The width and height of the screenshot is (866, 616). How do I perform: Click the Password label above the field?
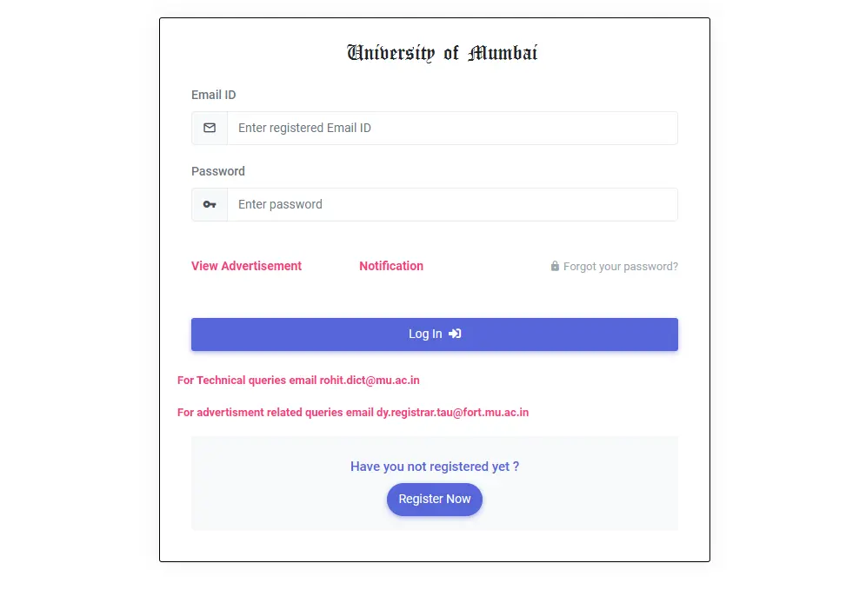tap(218, 171)
